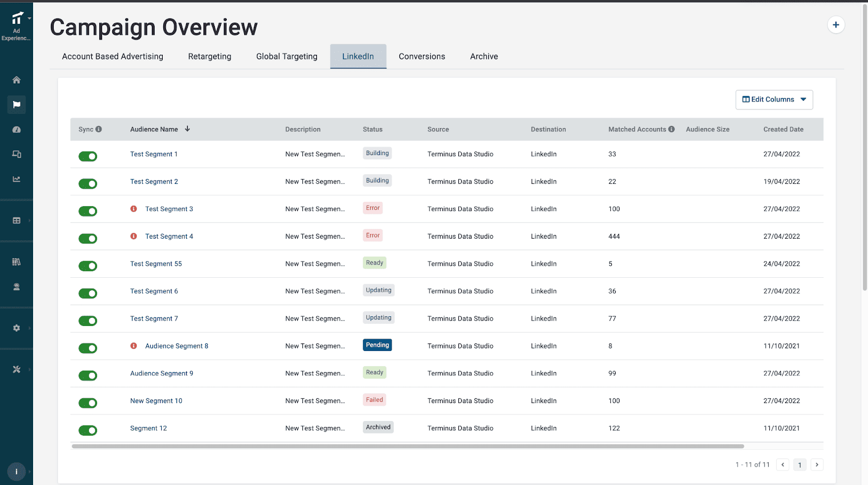This screenshot has height=485, width=868.
Task: Open the flag campaigns icon in sidebar
Action: (16, 105)
